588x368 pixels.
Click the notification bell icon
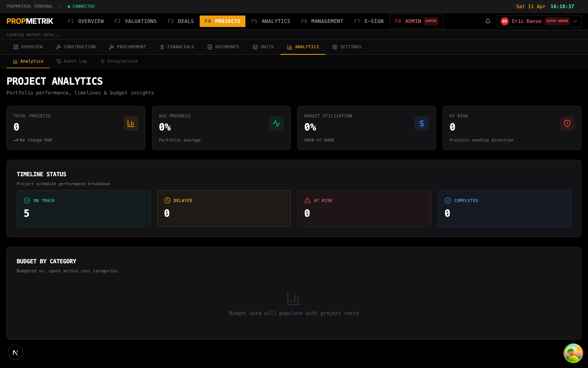point(488,21)
